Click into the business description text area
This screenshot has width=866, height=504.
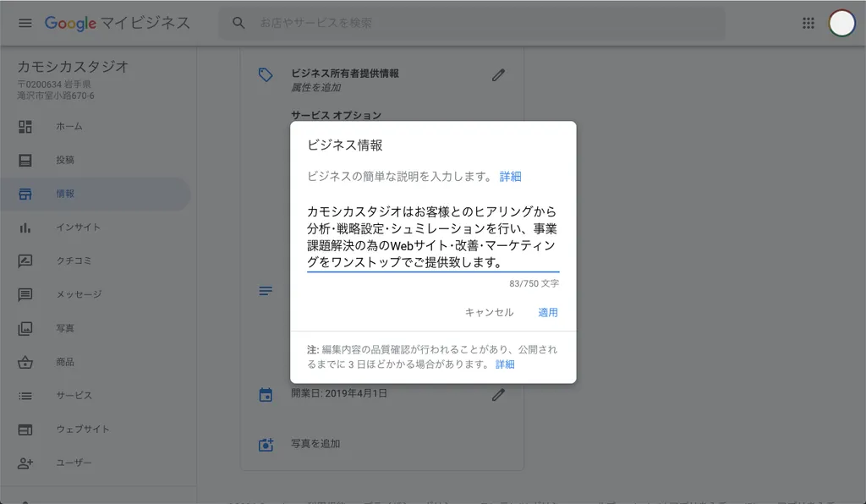[433, 237]
